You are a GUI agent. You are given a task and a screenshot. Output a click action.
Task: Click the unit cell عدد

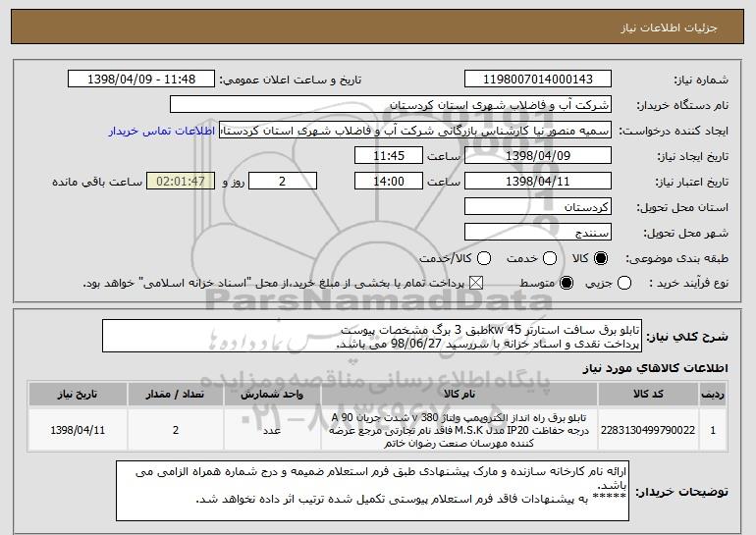tap(272, 430)
